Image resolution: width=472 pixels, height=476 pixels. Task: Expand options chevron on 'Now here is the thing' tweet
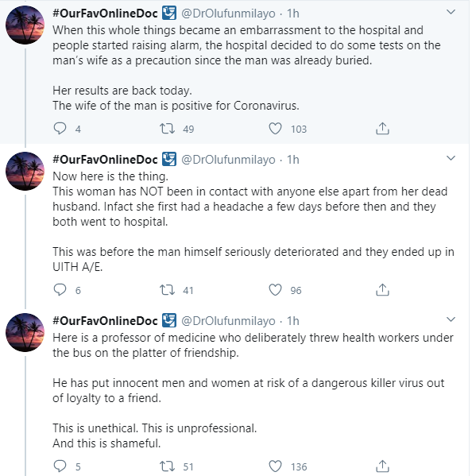[x=451, y=158]
